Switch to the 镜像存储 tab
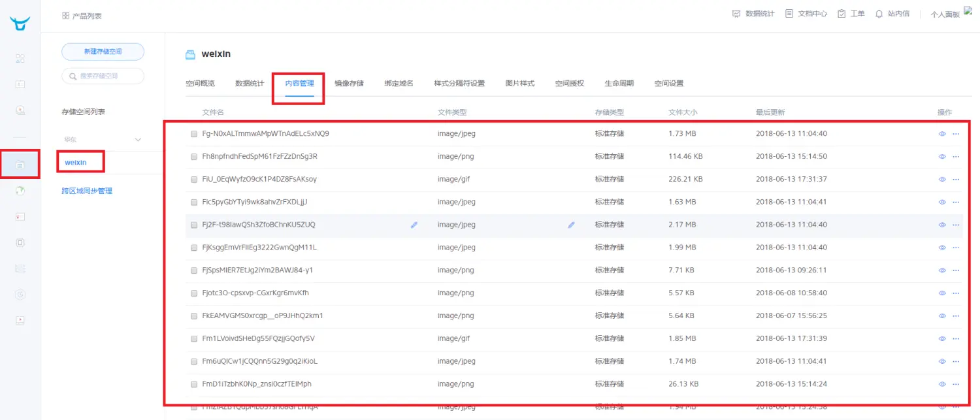 [x=349, y=84]
